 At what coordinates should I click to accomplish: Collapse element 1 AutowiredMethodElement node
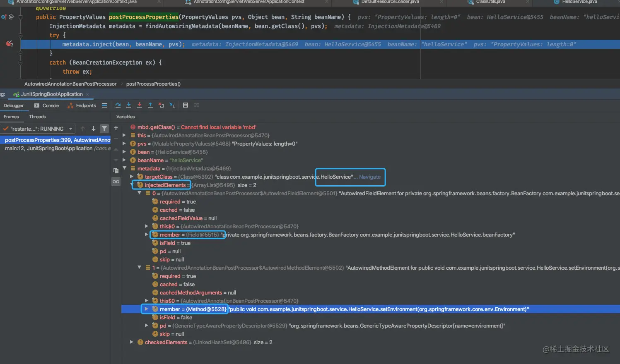[x=140, y=267]
